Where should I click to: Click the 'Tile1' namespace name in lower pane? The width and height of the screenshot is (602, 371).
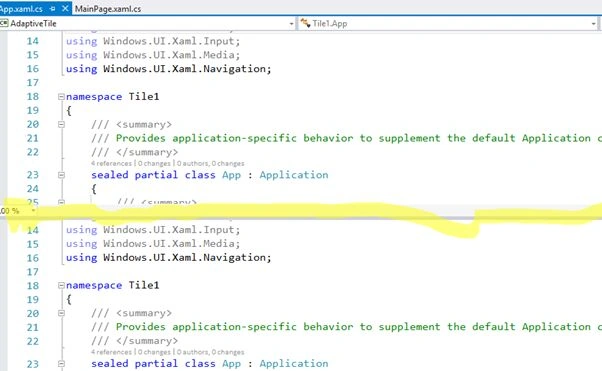[x=144, y=285]
